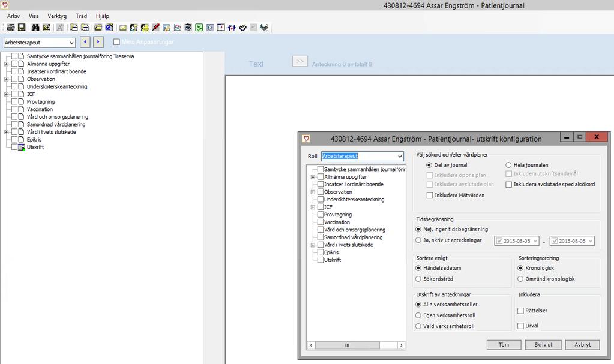The width and height of the screenshot is (614, 364).
Task: Tick the Rättelser checkbox
Action: [x=520, y=311]
